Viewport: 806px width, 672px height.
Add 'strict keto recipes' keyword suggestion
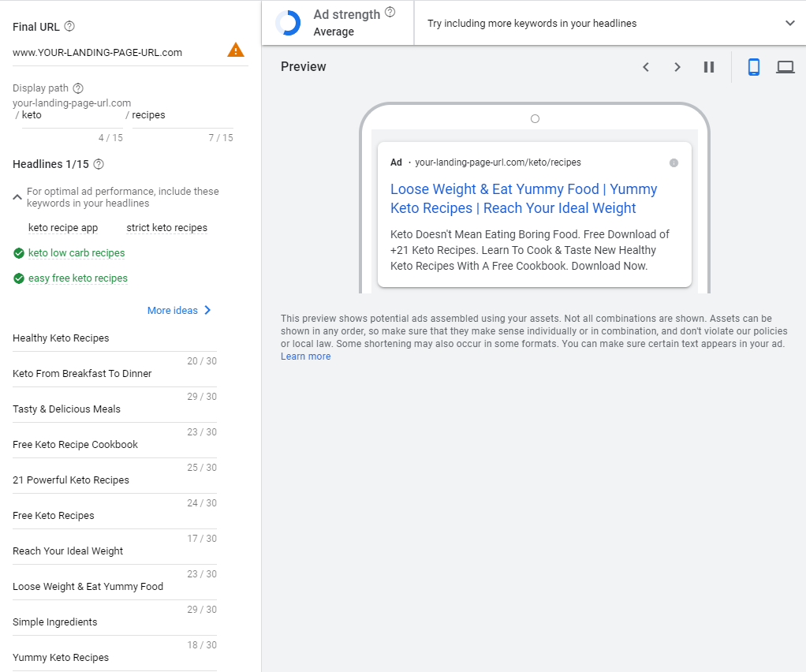pos(166,228)
